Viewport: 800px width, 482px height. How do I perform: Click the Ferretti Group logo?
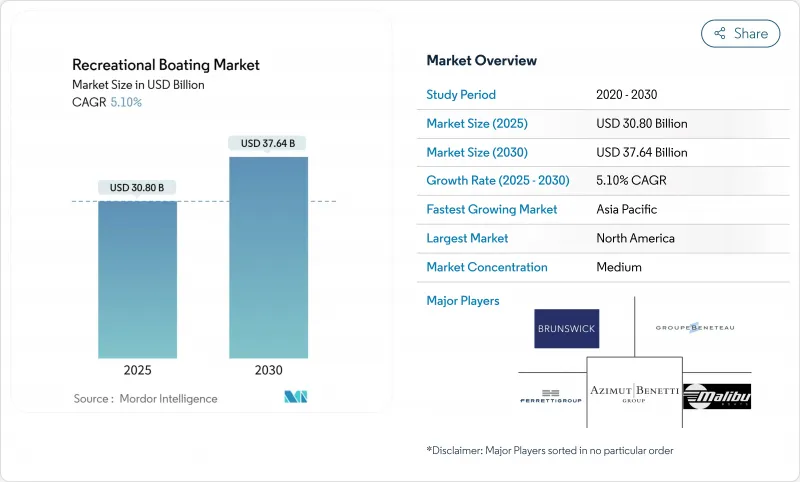coord(550,396)
